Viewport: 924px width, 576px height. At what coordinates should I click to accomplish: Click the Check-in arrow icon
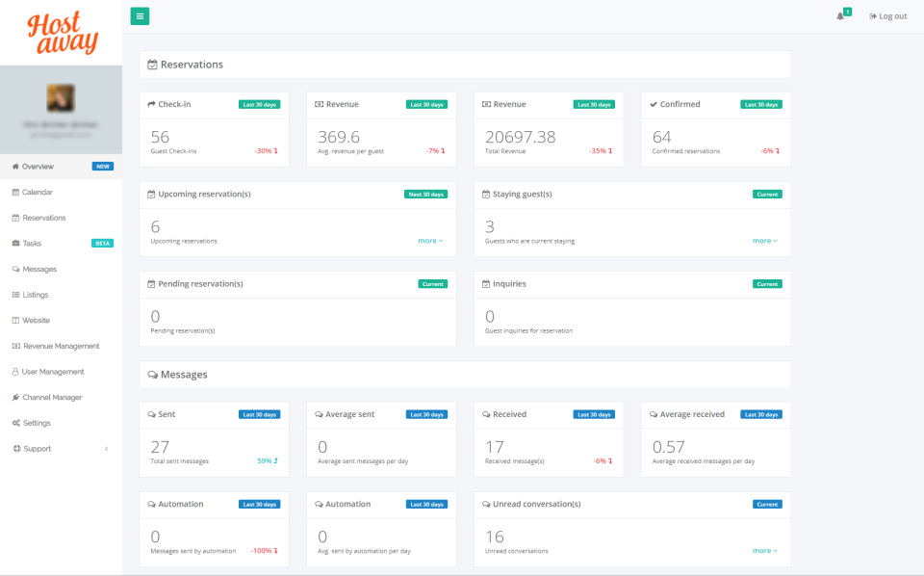click(x=151, y=104)
